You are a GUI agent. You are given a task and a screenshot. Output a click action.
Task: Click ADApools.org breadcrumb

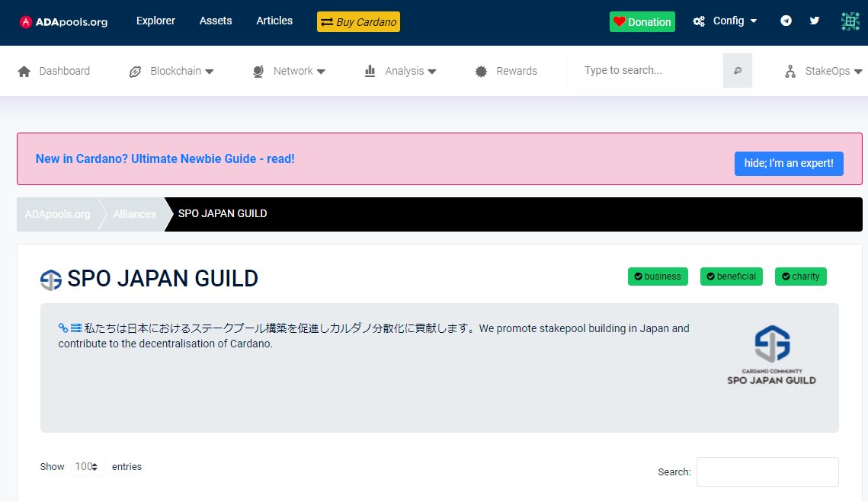57,214
